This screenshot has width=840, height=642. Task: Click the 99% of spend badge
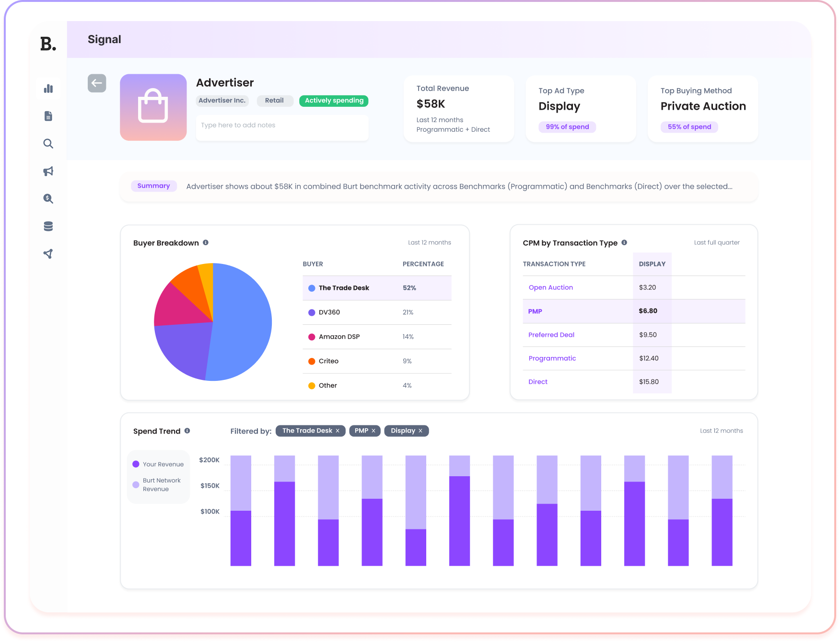[567, 127]
